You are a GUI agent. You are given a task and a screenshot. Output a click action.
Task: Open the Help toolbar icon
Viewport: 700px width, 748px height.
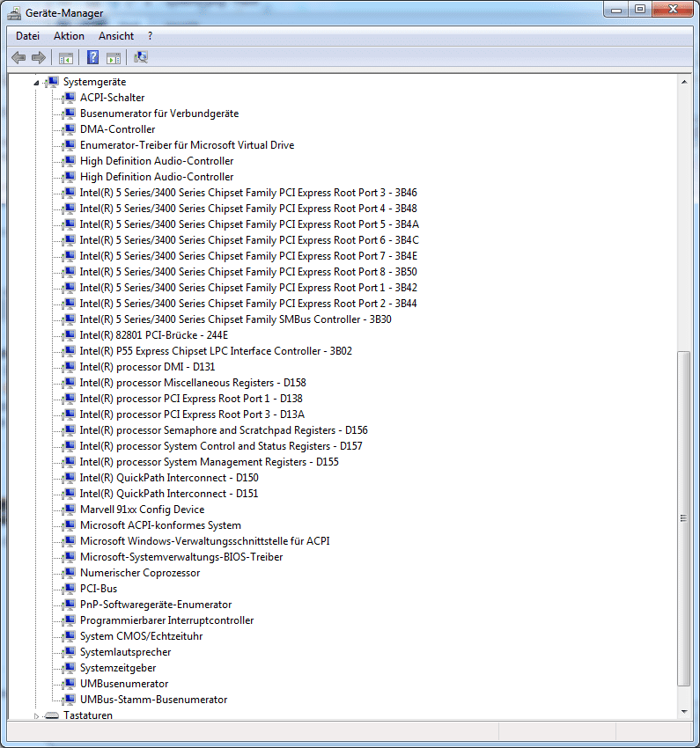coord(93,58)
